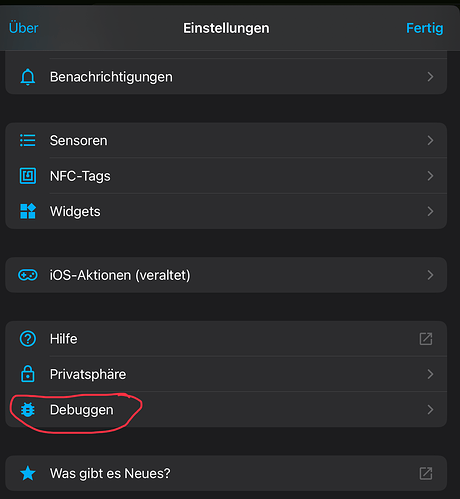Viewport: 460px width, 499px height.
Task: Expand Widgets with its chevron arrow
Action: (430, 211)
